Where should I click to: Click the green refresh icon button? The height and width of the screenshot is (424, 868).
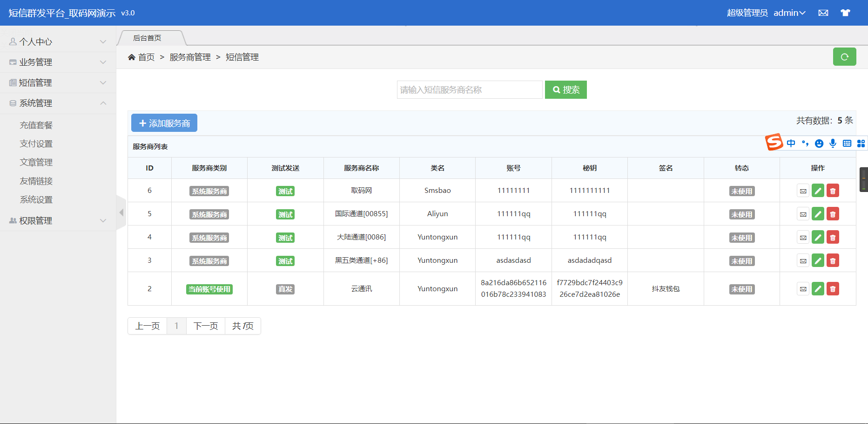coord(844,57)
